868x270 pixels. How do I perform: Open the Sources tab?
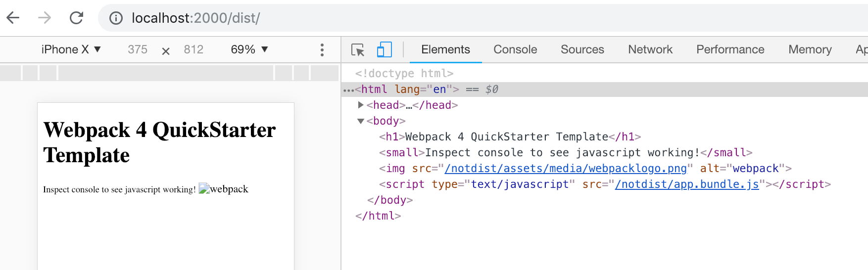click(x=582, y=49)
